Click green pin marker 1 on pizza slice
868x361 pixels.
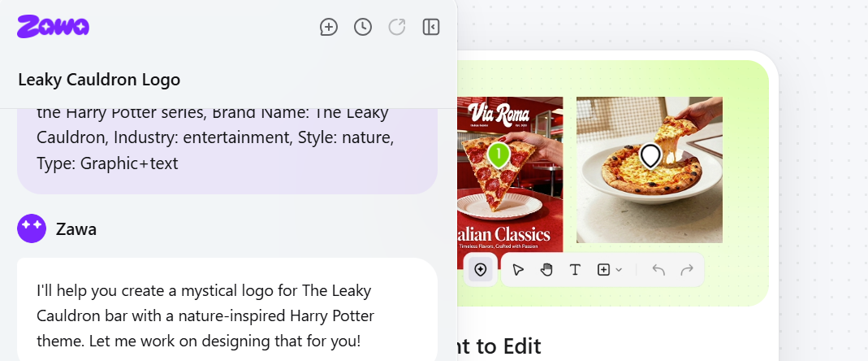click(499, 154)
